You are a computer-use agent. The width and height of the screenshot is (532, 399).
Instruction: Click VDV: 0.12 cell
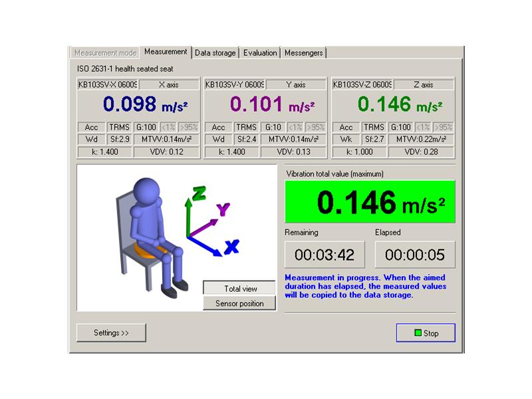[167, 152]
